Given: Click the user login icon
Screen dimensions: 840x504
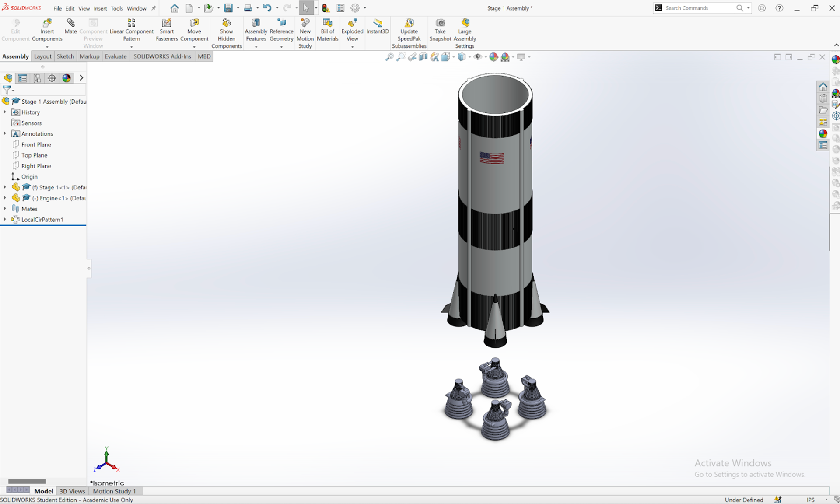Looking at the screenshot, I should (762, 8).
